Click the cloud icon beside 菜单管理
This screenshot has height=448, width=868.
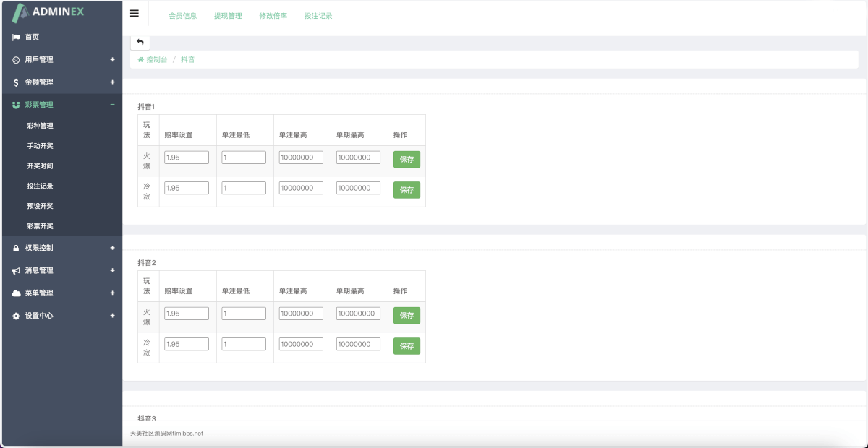[x=16, y=293]
